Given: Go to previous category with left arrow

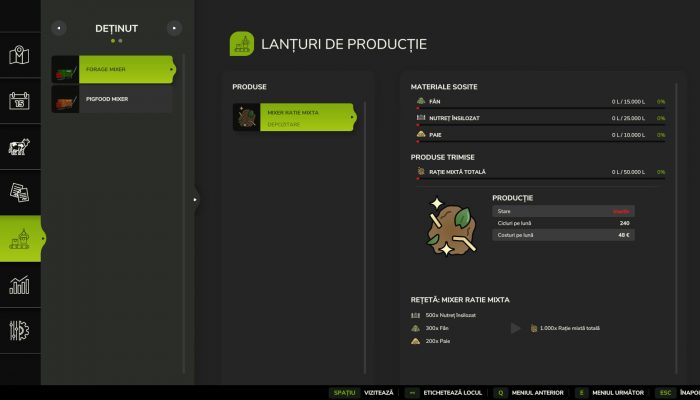Looking at the screenshot, I should click(x=60, y=28).
